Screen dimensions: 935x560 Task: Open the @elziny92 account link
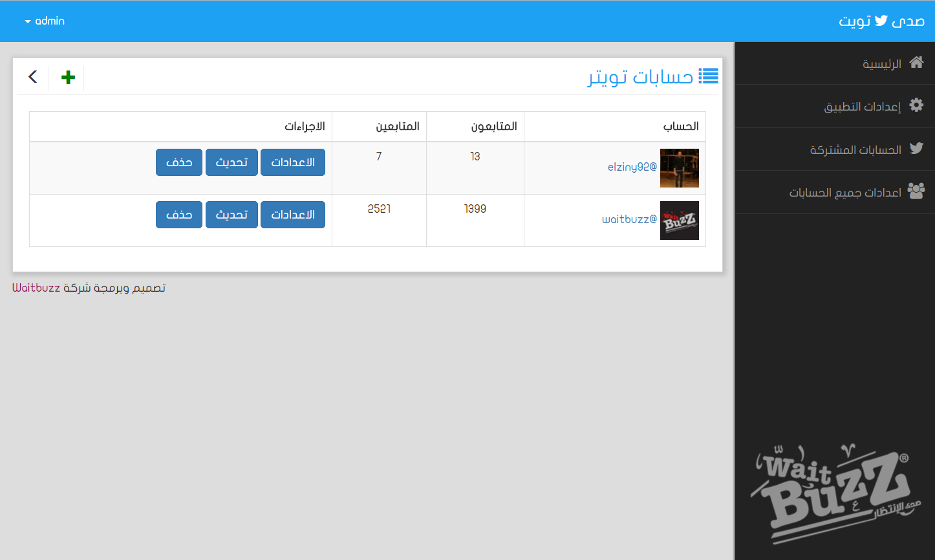coord(632,167)
